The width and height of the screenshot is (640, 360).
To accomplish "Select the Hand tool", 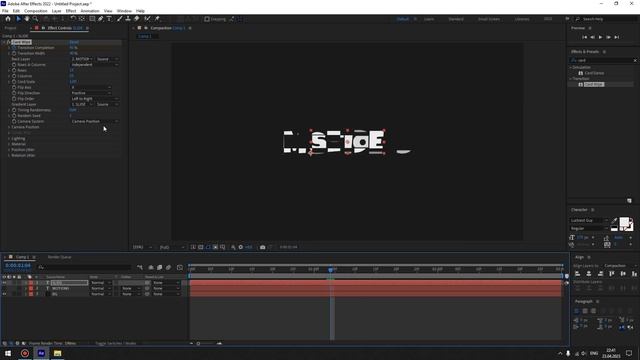I will pyautogui.click(x=27, y=19).
